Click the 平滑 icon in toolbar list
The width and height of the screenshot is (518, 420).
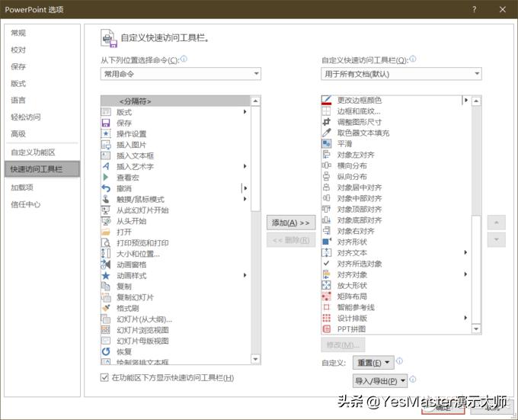(x=326, y=144)
